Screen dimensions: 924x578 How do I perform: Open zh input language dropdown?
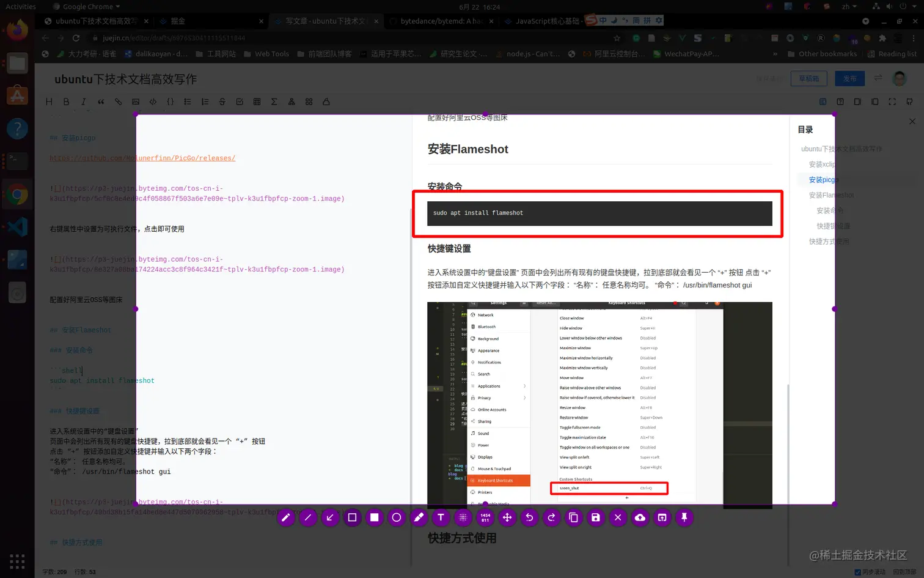tap(849, 7)
